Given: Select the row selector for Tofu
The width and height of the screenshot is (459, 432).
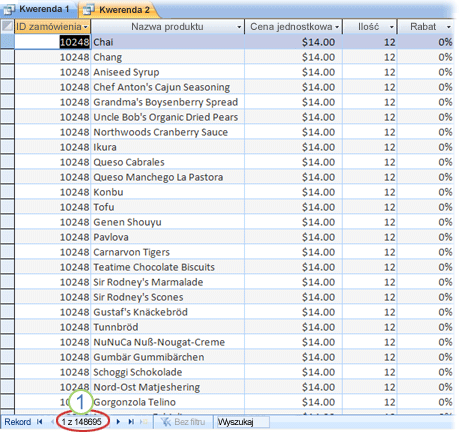Looking at the screenshot, I should click(x=7, y=207).
